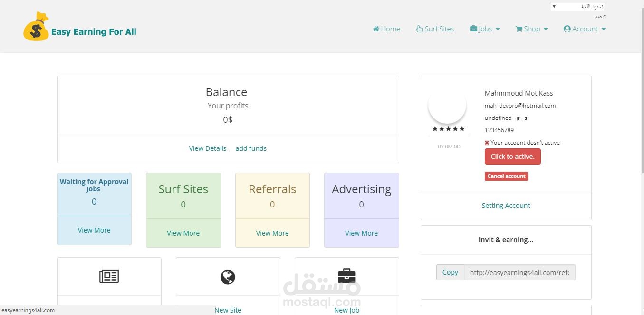Click the 0$ balance amount
Viewport: 644px width, 315px height.
[228, 119]
